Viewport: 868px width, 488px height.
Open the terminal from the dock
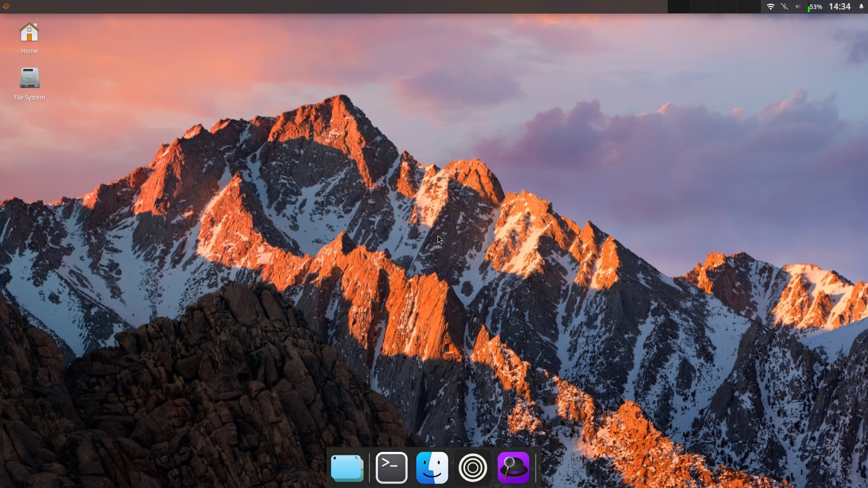(392, 468)
